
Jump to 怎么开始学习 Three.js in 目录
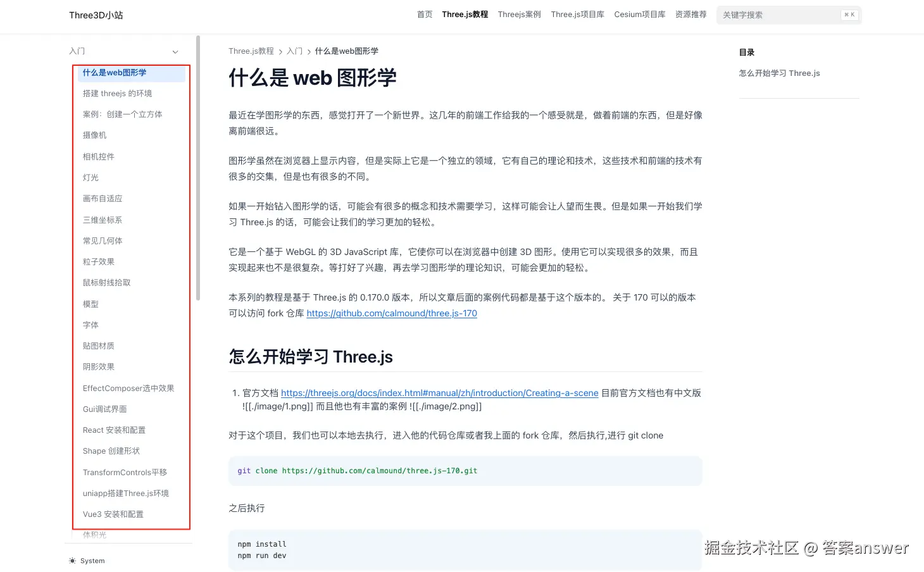779,73
